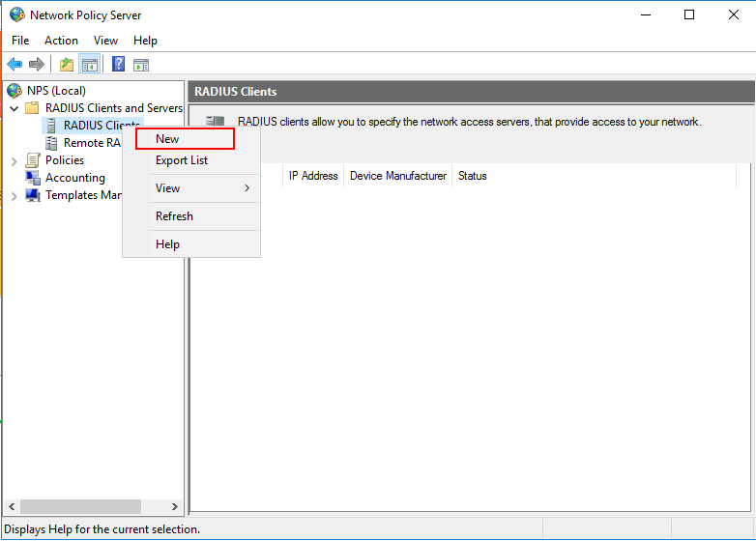Open the View menu in the menu bar

pos(105,41)
